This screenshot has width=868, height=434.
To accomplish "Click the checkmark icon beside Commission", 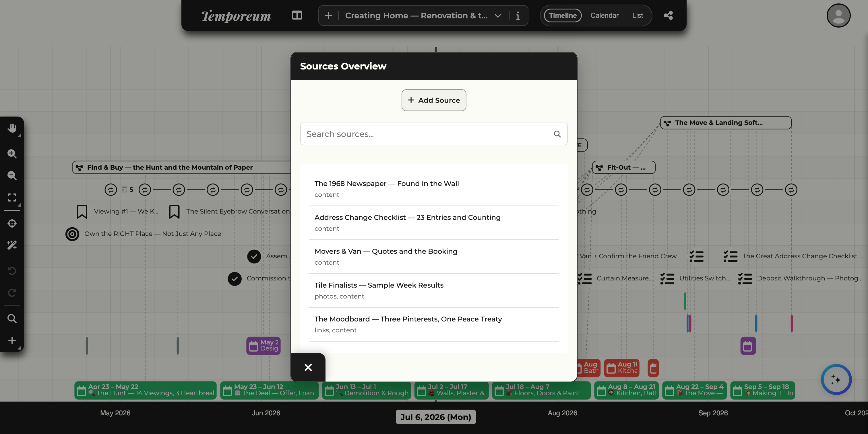I will (235, 279).
